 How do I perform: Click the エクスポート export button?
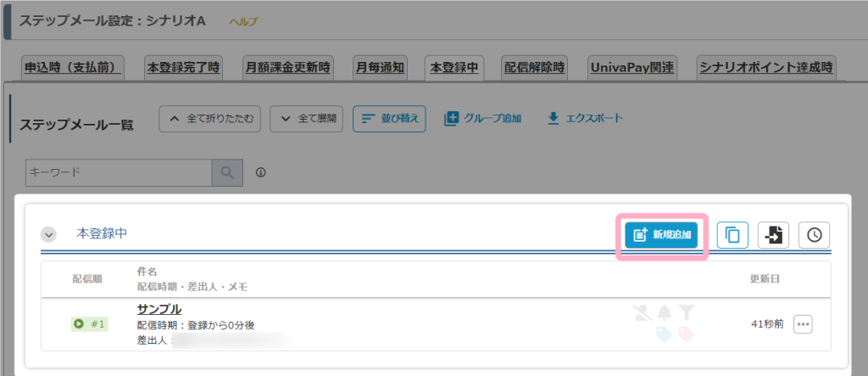click(585, 118)
